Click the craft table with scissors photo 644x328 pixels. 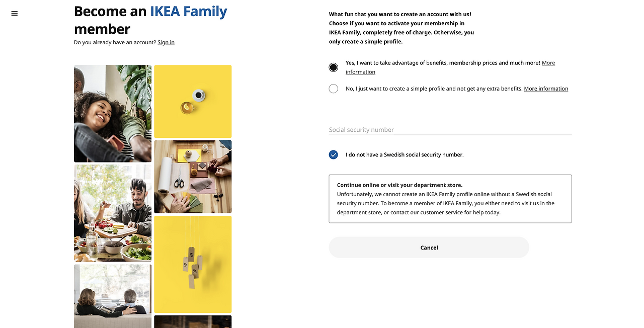tap(193, 177)
